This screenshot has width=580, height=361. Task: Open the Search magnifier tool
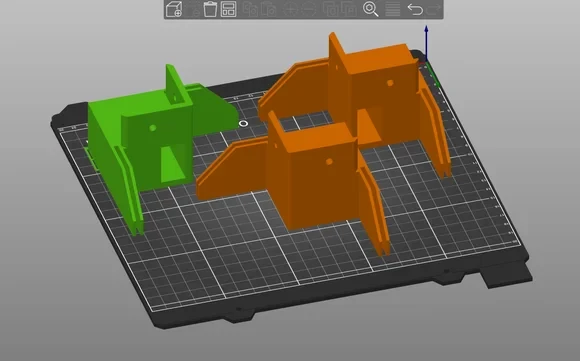370,9
